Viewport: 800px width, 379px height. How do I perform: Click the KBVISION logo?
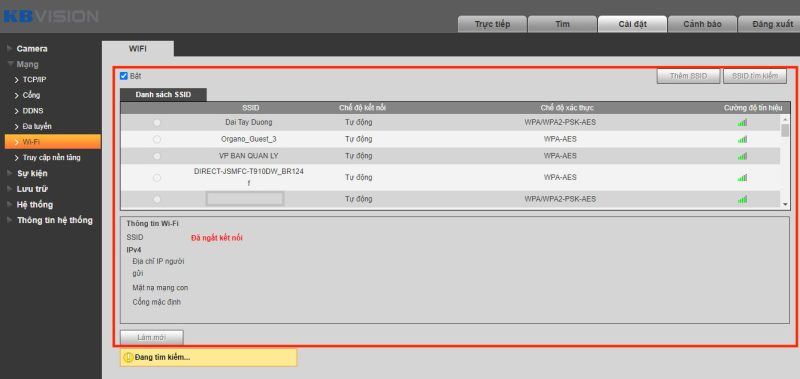(x=51, y=16)
